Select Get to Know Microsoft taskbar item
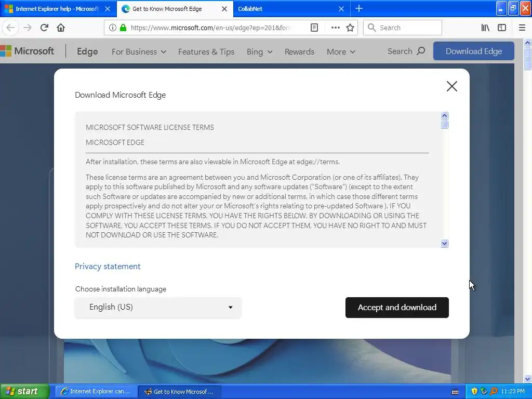 click(x=180, y=391)
